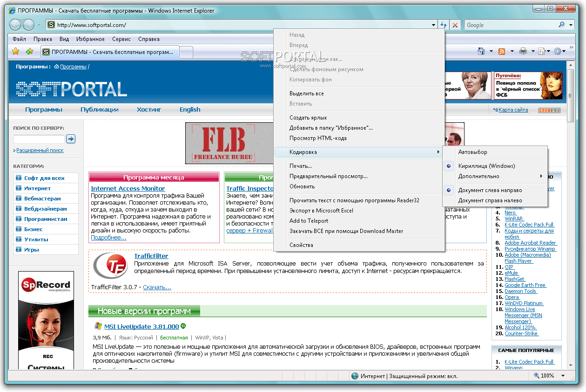This screenshot has height=392, width=586.
Task: Select Экспорт в Microsoft Excel entry
Action: [x=358, y=211]
